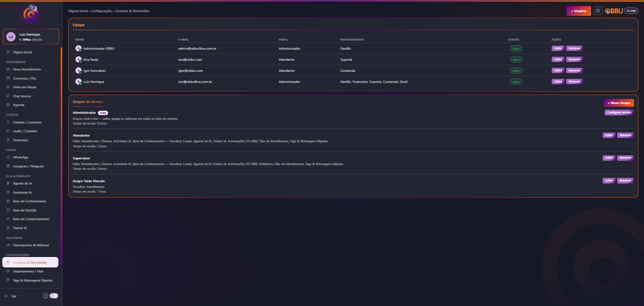Click the Leads / Contatos icon
Viewport: 644px width, 306px height.
(x=8, y=131)
